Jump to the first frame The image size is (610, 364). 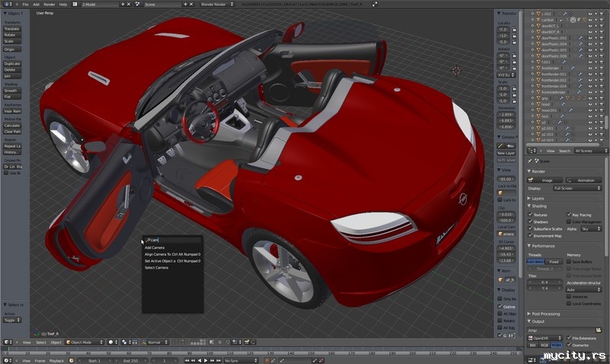pos(187,360)
